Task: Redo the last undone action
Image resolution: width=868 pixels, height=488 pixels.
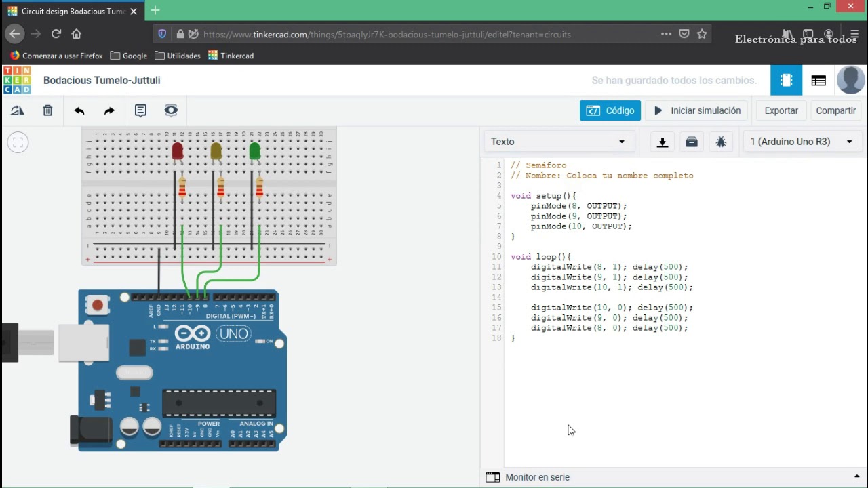Action: tap(109, 110)
